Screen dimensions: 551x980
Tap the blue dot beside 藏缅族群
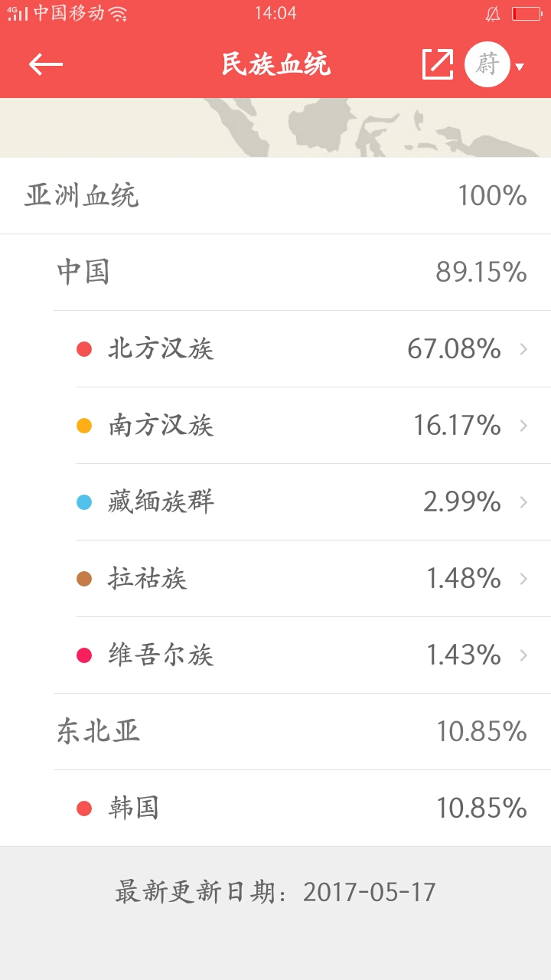coord(84,502)
